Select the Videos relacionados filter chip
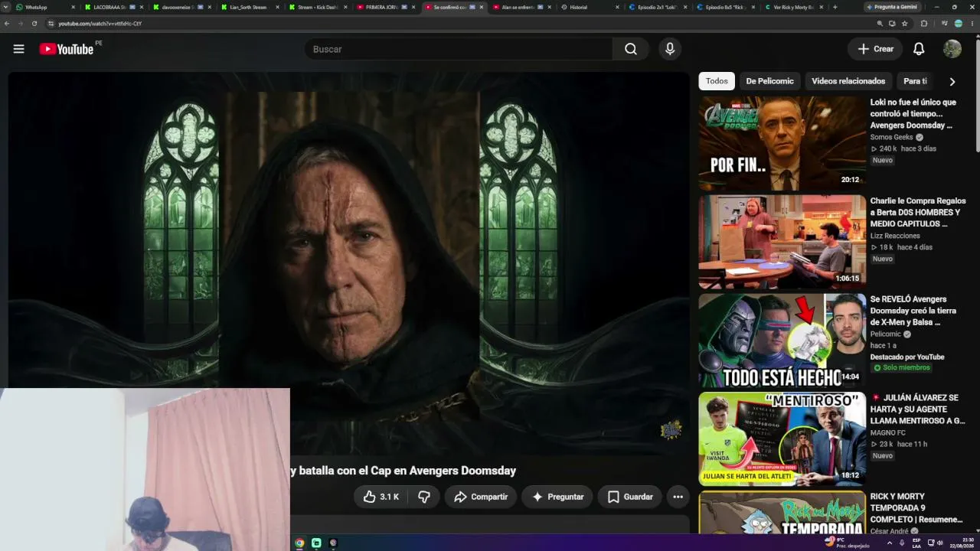The image size is (980, 551). point(848,81)
